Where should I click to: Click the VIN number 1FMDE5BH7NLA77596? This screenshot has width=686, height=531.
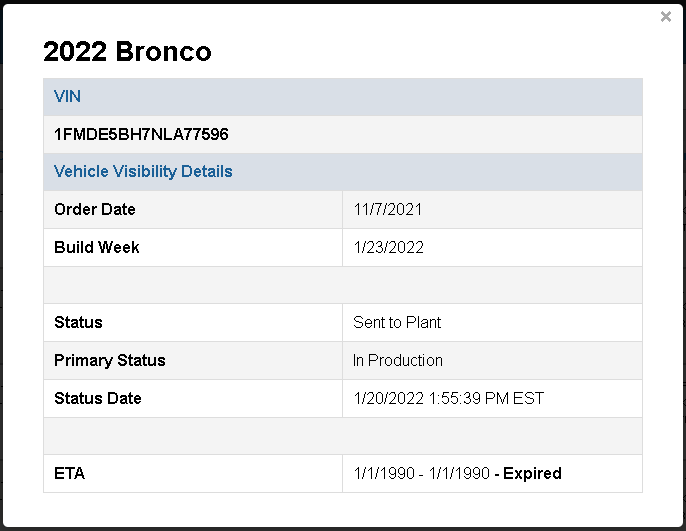point(141,134)
